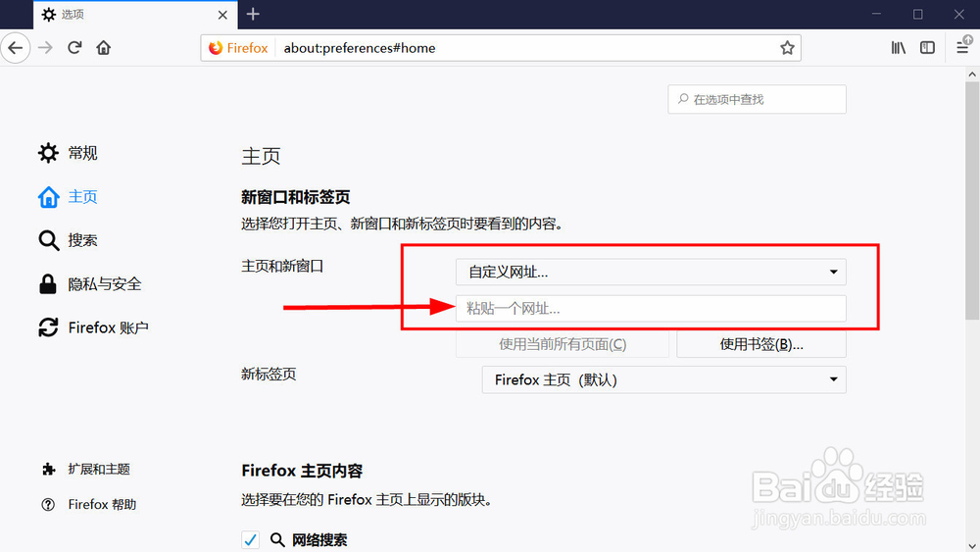Click the 新窗口和标签页 heading
The height and width of the screenshot is (552, 980).
click(296, 197)
